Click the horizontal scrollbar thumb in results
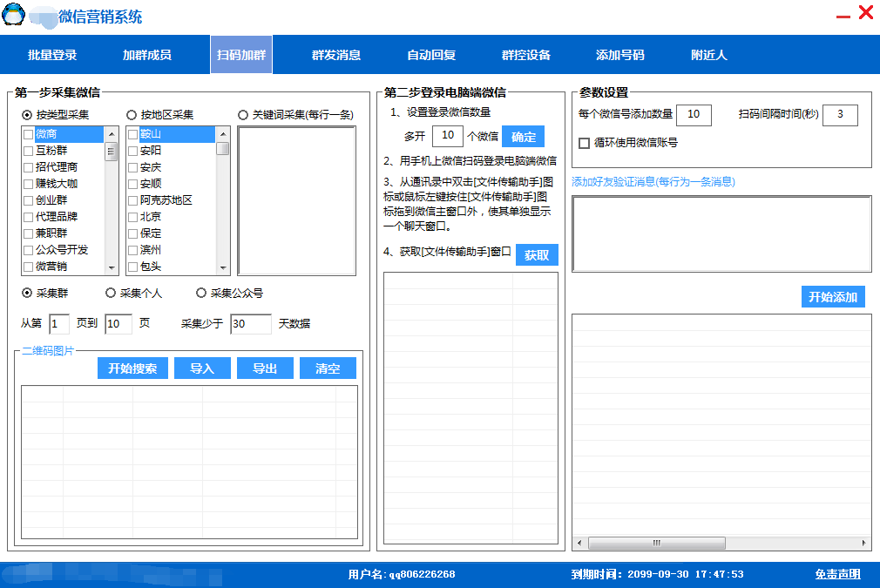Screen dimensions: 880x588 (x=657, y=543)
